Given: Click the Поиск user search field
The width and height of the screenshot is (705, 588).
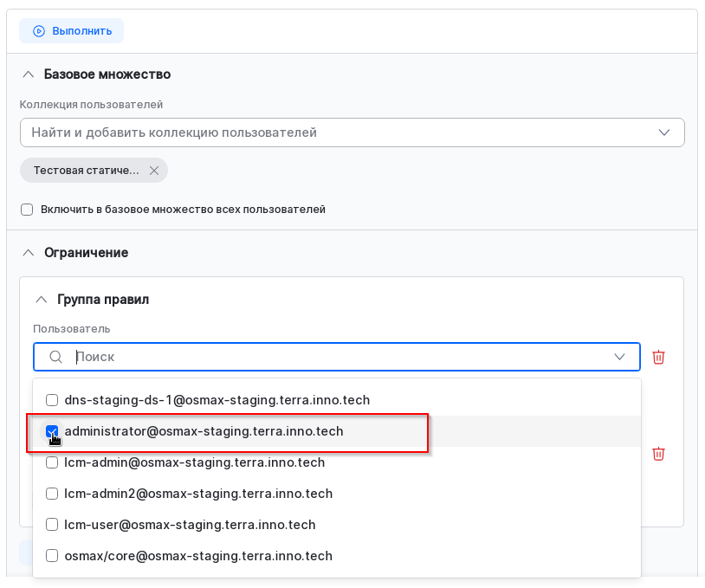Looking at the screenshot, I should click(338, 357).
